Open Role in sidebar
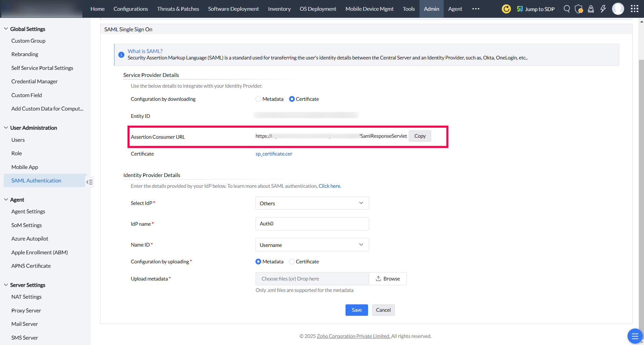Viewport: 644px width, 345px height. pyautogui.click(x=16, y=153)
